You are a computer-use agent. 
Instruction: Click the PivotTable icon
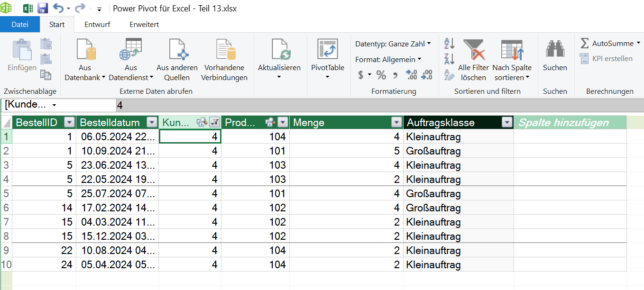click(328, 50)
